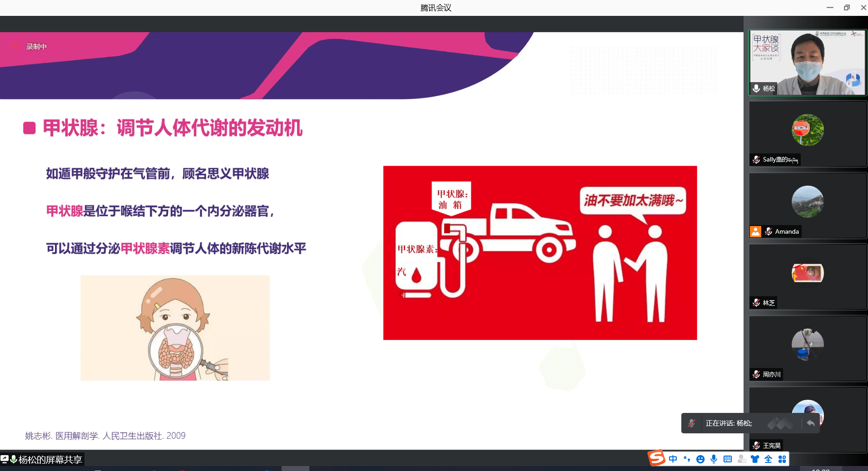Unmute 林芝's microphone
Screen dimensions: 868x471
(x=756, y=303)
